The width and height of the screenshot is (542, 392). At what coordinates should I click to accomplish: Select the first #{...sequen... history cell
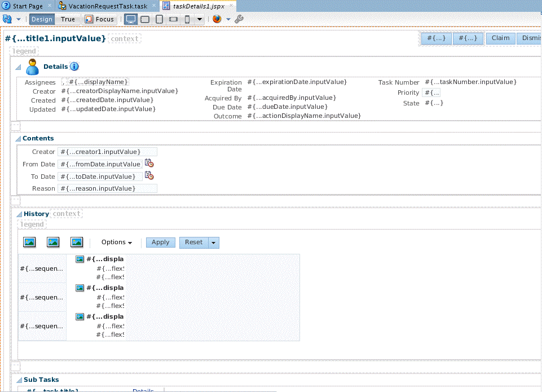pos(42,268)
